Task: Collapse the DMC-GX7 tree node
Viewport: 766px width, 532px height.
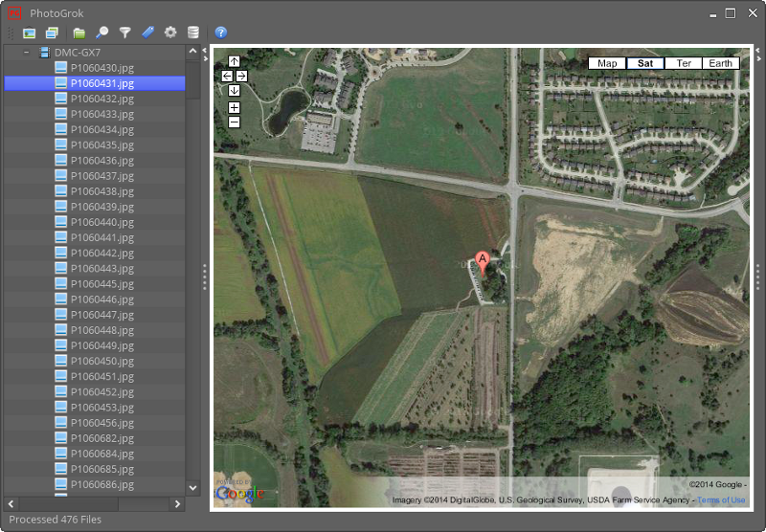Action: point(26,53)
